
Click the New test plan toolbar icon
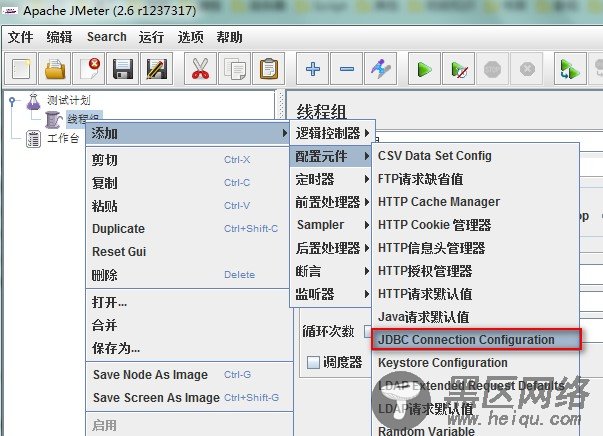(21, 69)
